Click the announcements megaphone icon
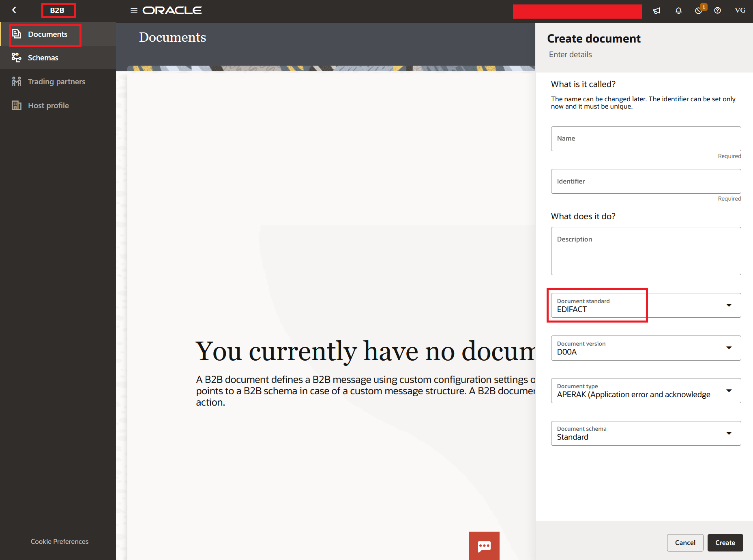753x560 pixels. (x=656, y=11)
